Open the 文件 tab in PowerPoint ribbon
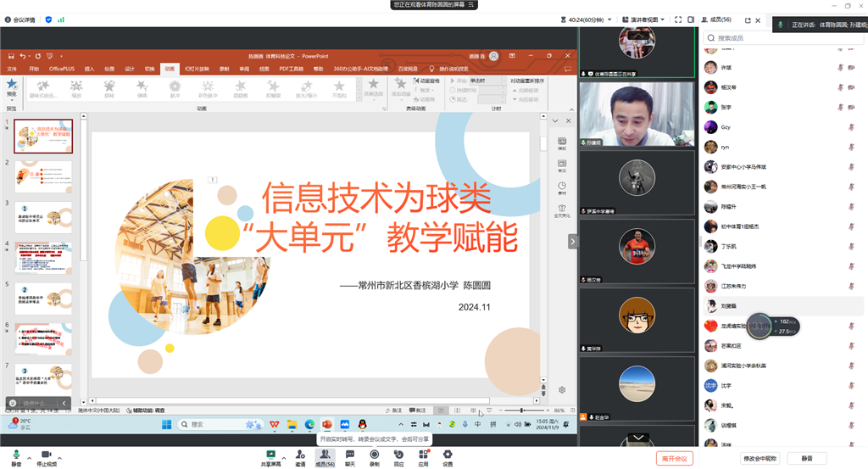 click(12, 69)
